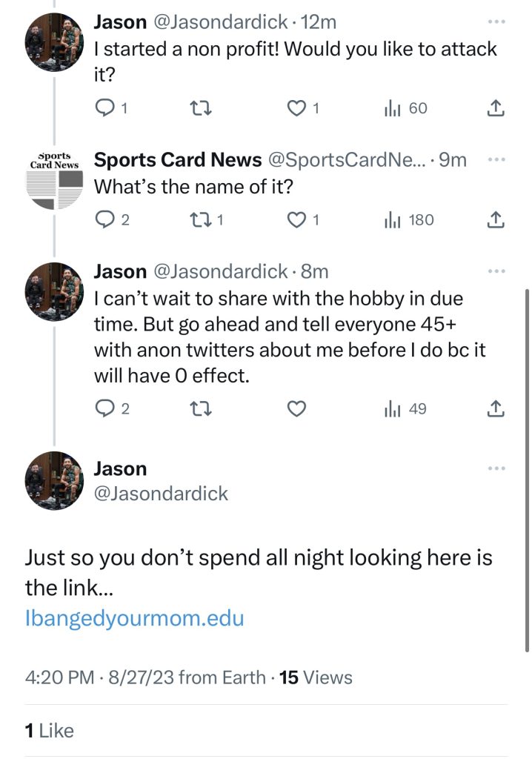Like Jason's tweet about the hobby
Viewport: 532px width, 759px height.
pyautogui.click(x=297, y=408)
